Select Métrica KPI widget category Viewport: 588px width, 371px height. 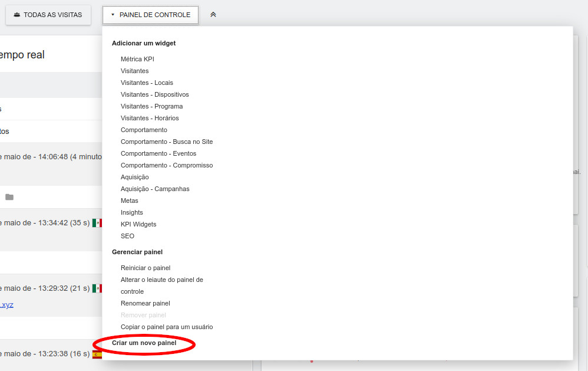(137, 59)
